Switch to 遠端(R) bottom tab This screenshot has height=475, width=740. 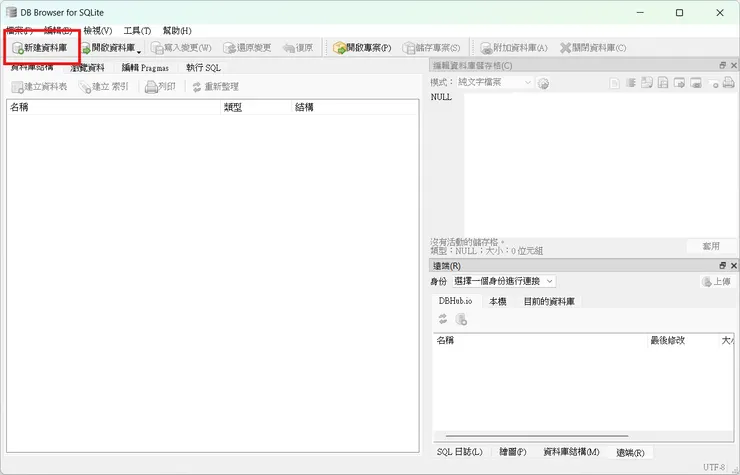tap(630, 452)
